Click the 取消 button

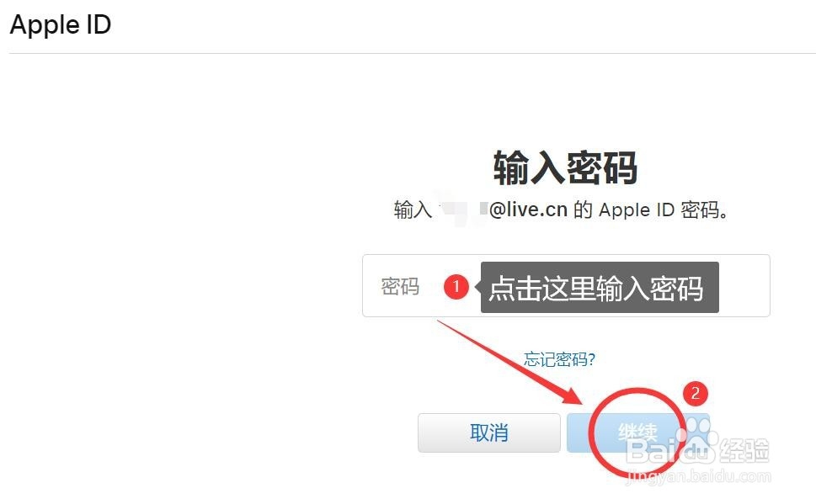pos(488,432)
